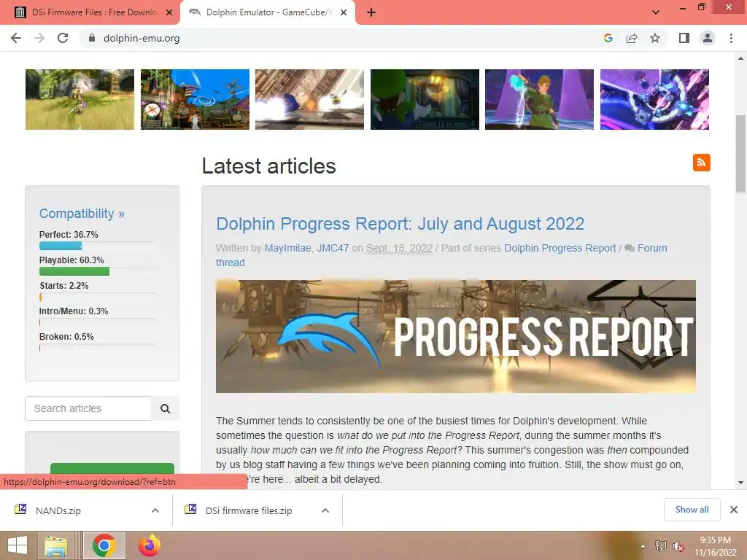
Task: Open a new browser tab
Action: coord(371,13)
